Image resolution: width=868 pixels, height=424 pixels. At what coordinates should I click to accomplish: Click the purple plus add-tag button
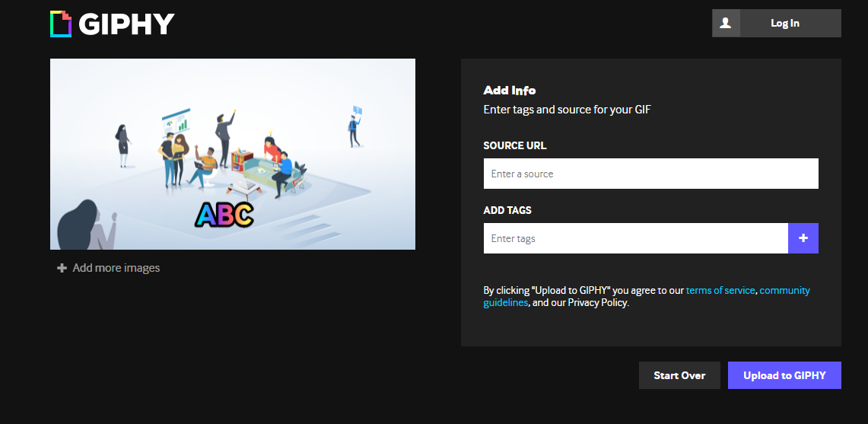803,238
